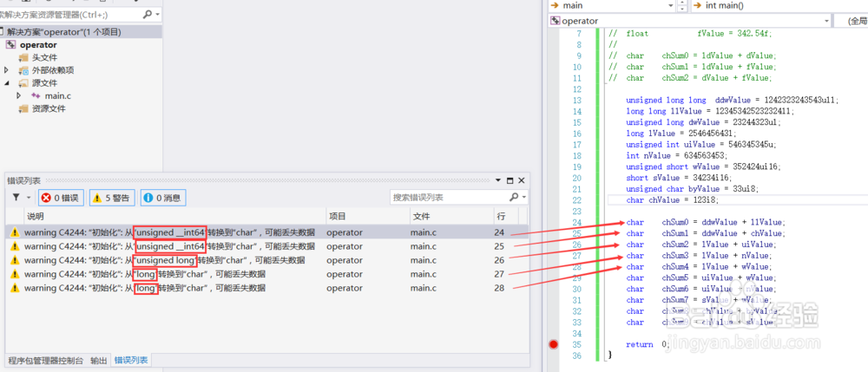
Task: Open the Solution Explorer search options dropdown
Action: pos(158,15)
